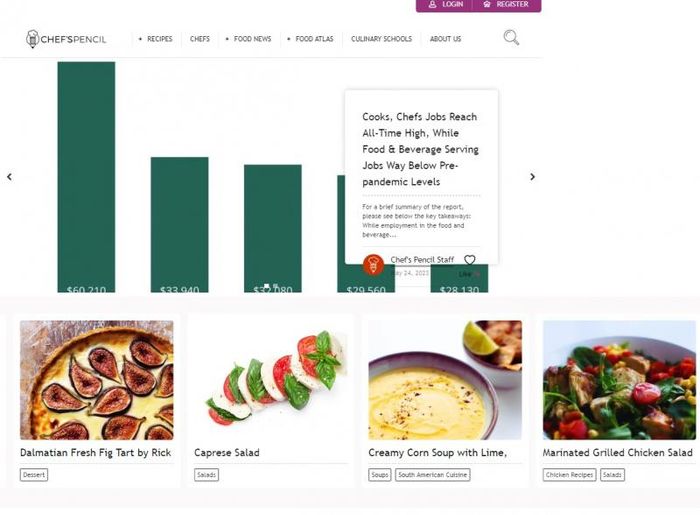This screenshot has width=700, height=515.
Task: Select the Chicken Recipes tag
Action: [x=569, y=475]
